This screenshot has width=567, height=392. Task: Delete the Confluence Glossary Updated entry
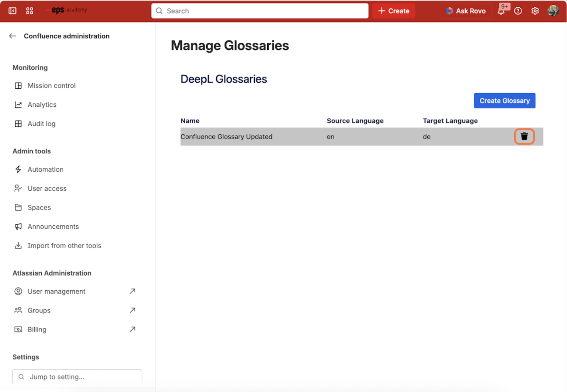(x=524, y=136)
